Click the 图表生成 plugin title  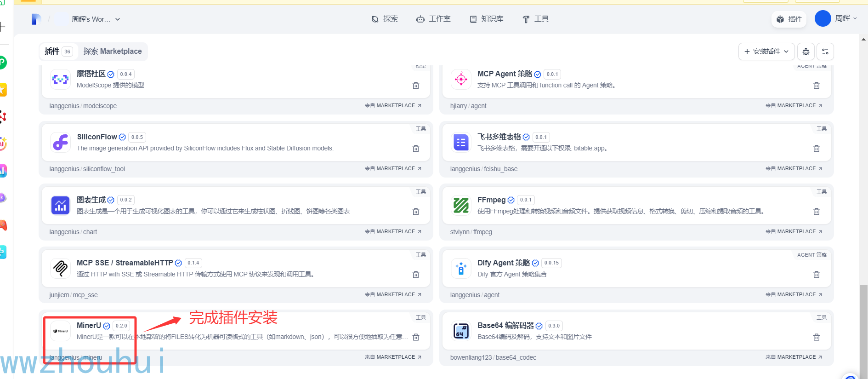pos(91,200)
